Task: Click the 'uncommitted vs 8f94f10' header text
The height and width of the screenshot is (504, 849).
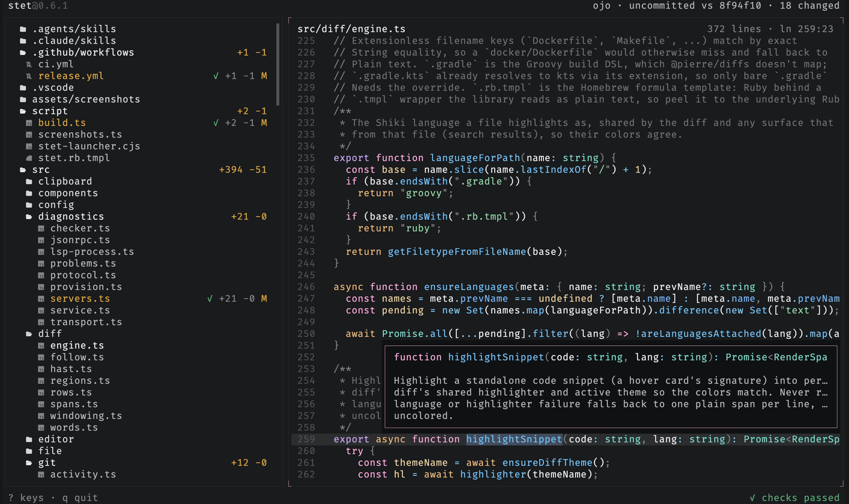Action: [x=695, y=5]
